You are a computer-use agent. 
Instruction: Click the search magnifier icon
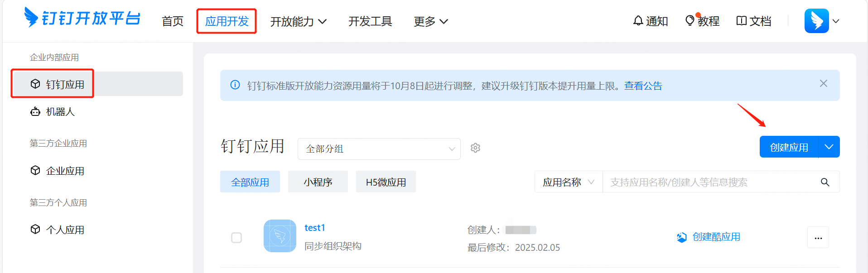(825, 182)
